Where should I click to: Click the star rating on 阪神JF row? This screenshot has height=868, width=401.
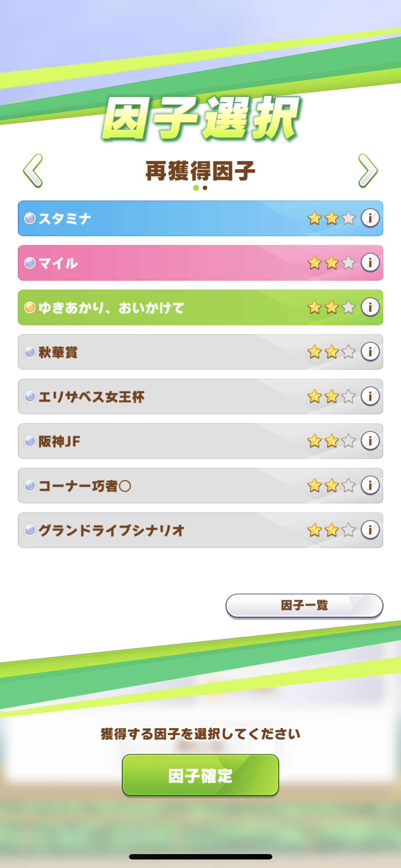(x=331, y=441)
